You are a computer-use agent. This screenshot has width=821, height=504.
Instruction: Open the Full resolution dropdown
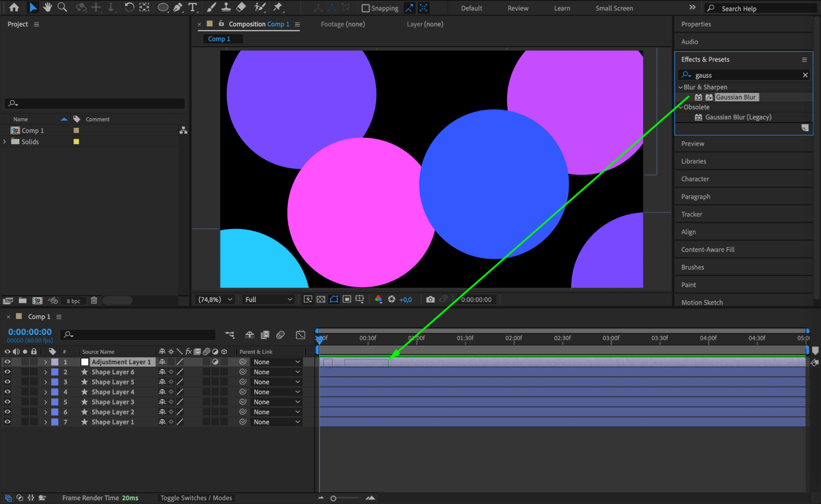tap(268, 299)
